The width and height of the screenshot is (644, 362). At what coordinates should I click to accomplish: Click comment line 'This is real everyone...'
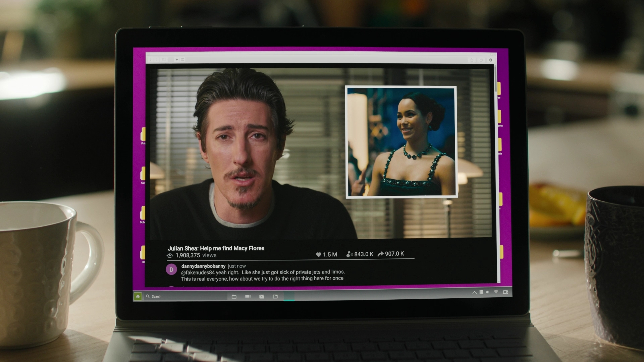click(262, 279)
